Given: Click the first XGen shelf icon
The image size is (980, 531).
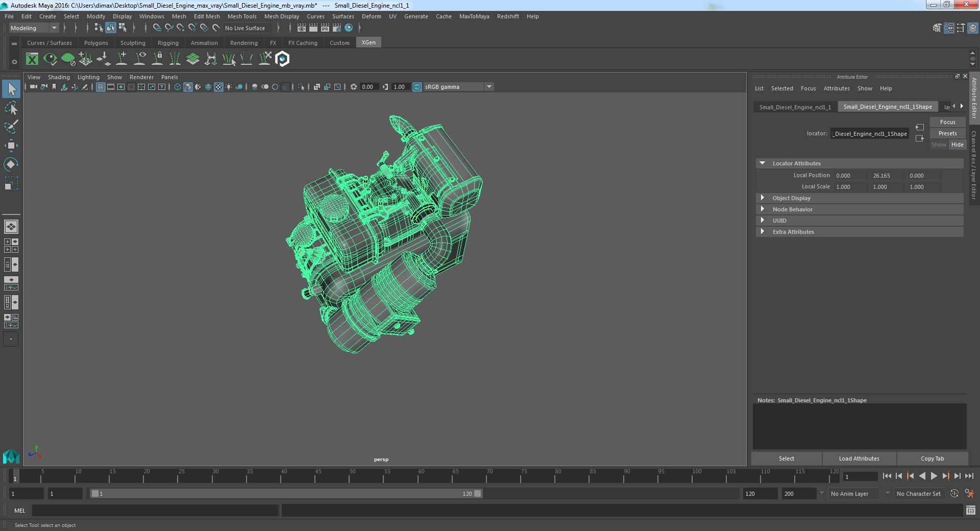Looking at the screenshot, I should tap(32, 59).
